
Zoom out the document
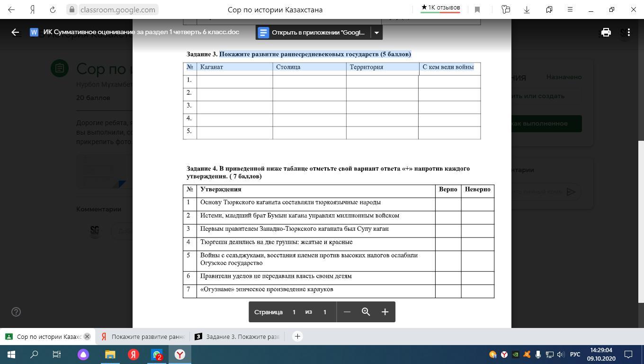pyautogui.click(x=347, y=312)
